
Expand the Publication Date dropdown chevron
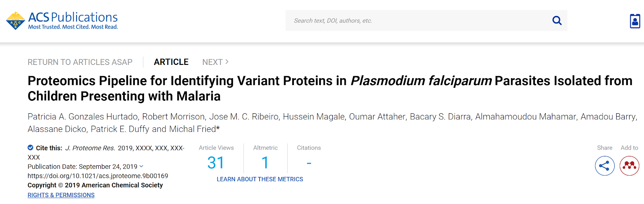(141, 166)
